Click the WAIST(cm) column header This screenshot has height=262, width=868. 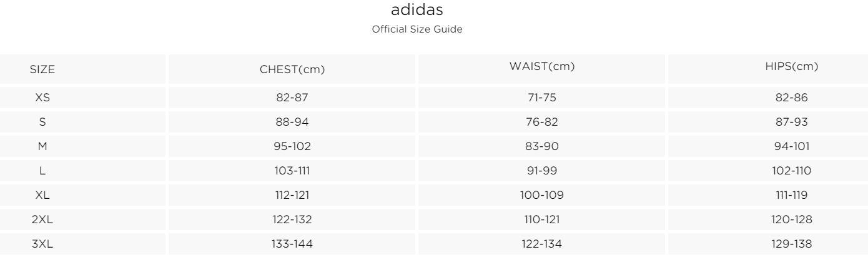[x=542, y=67]
